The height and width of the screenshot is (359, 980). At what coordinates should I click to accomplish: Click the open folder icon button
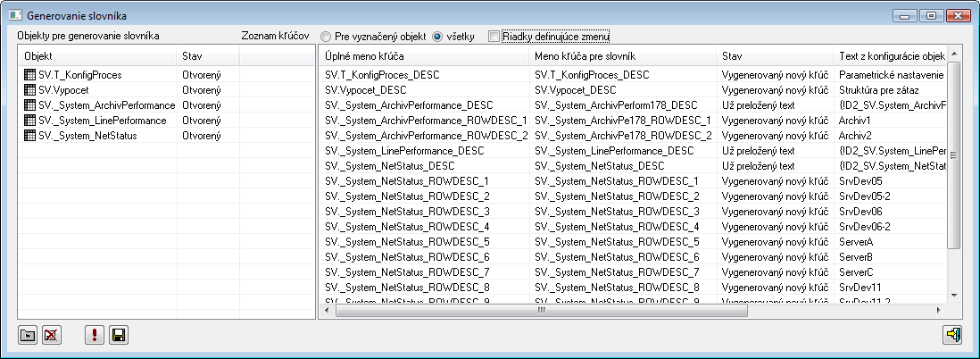coord(28,335)
